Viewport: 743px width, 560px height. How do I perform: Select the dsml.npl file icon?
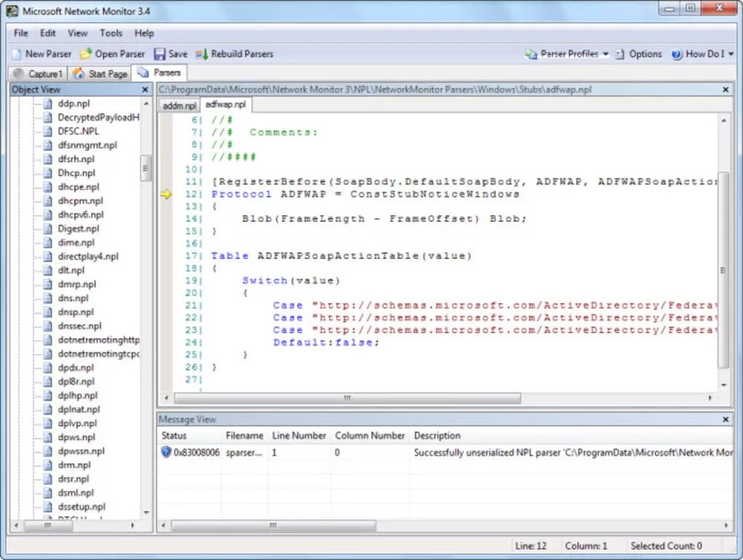(48, 492)
